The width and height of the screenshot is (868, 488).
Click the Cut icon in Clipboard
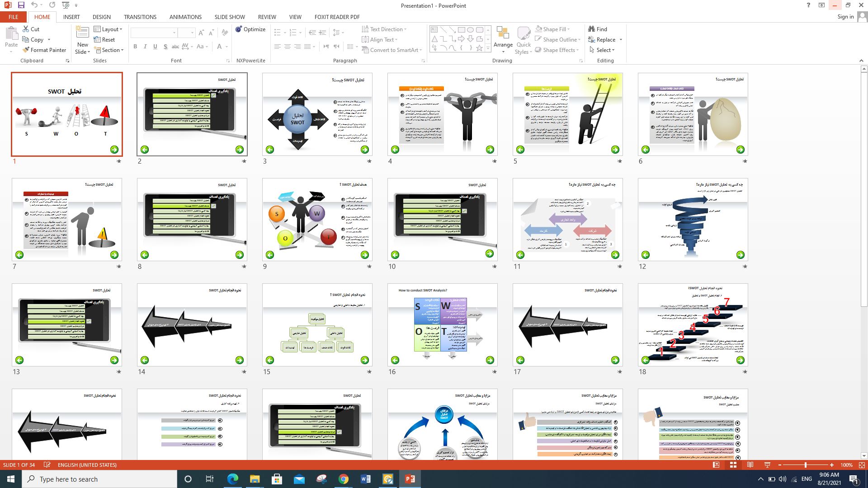[x=31, y=29]
